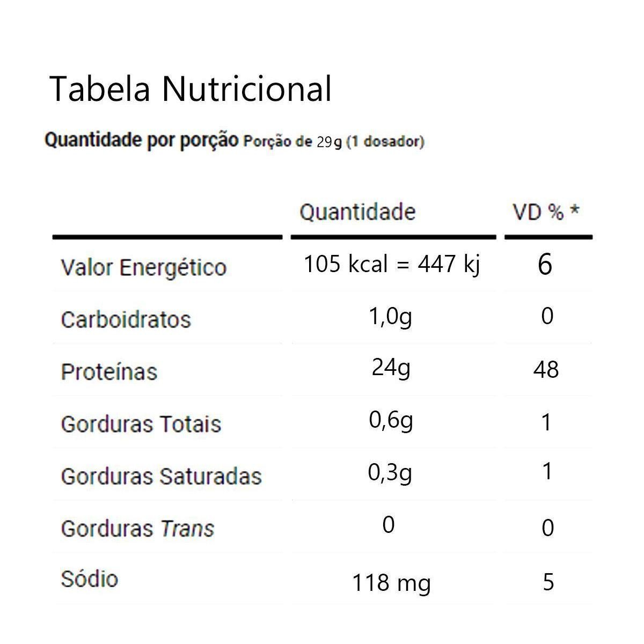
Task: Click the VD % column header
Action: 546,213
